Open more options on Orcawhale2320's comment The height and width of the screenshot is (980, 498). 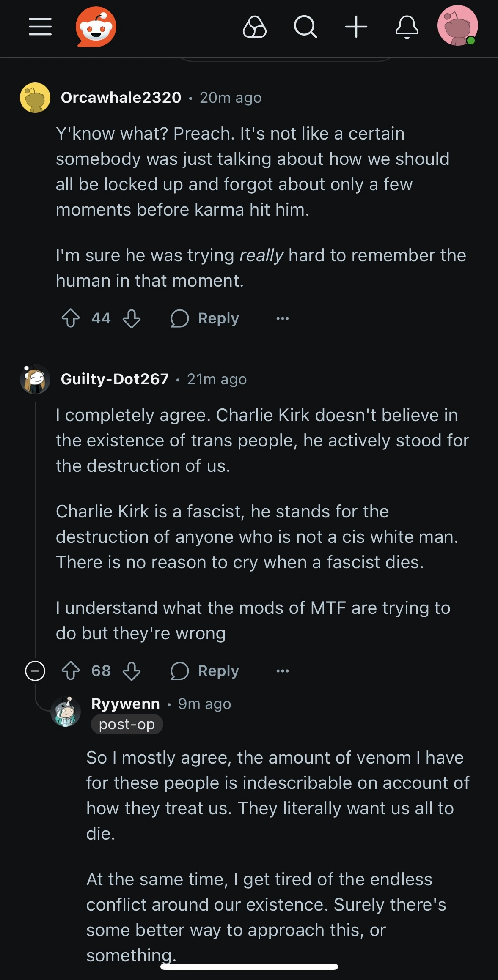click(x=283, y=318)
